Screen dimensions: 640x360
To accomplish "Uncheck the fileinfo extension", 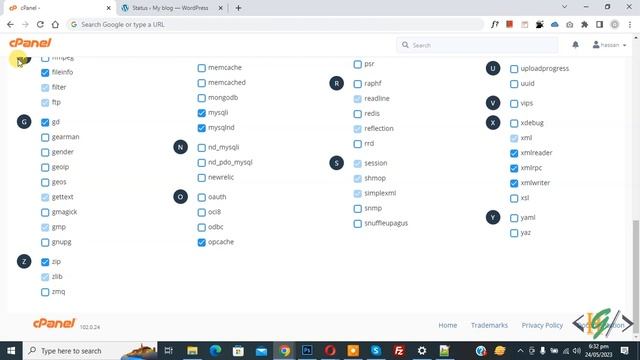I will 45,73.
